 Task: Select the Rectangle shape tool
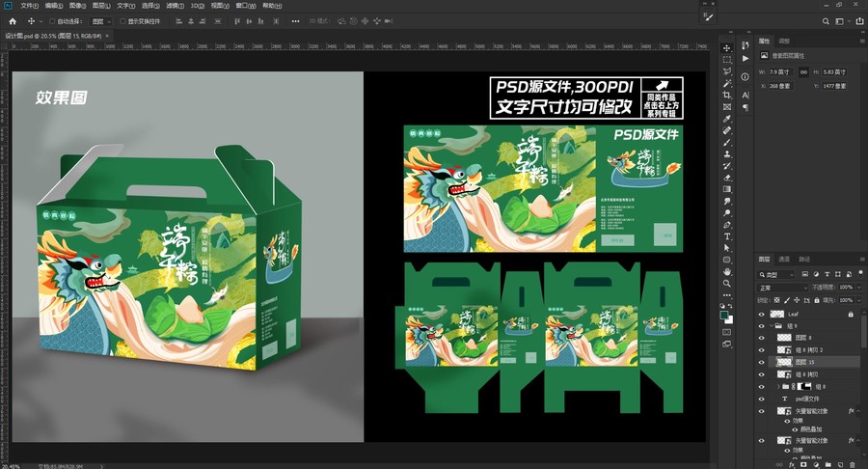tap(727, 260)
